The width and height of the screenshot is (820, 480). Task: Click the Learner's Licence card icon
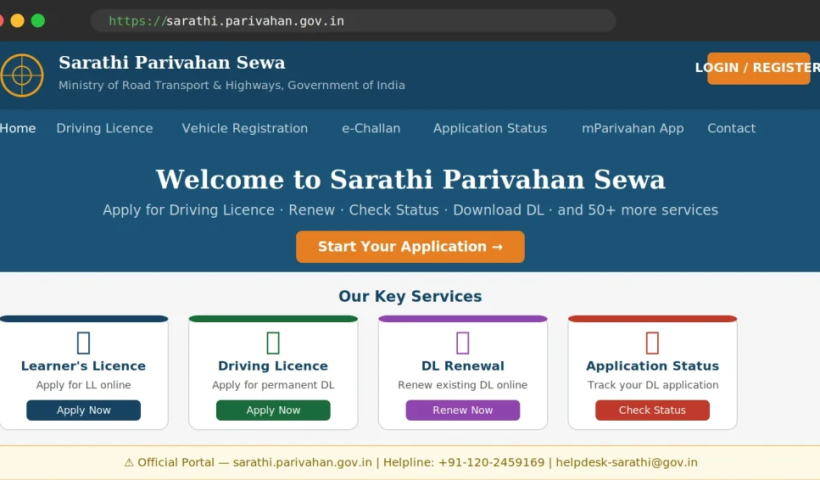[x=84, y=343]
